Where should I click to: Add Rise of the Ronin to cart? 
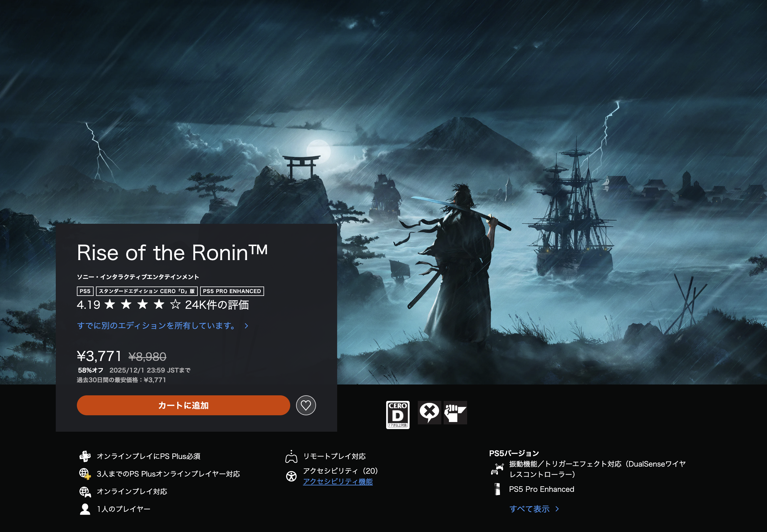183,405
